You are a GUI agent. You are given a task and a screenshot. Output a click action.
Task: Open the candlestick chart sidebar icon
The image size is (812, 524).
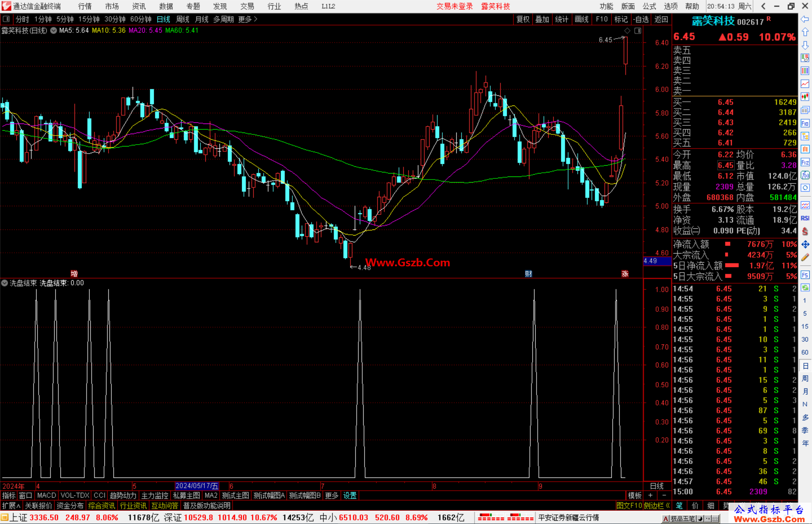pyautogui.click(x=805, y=97)
